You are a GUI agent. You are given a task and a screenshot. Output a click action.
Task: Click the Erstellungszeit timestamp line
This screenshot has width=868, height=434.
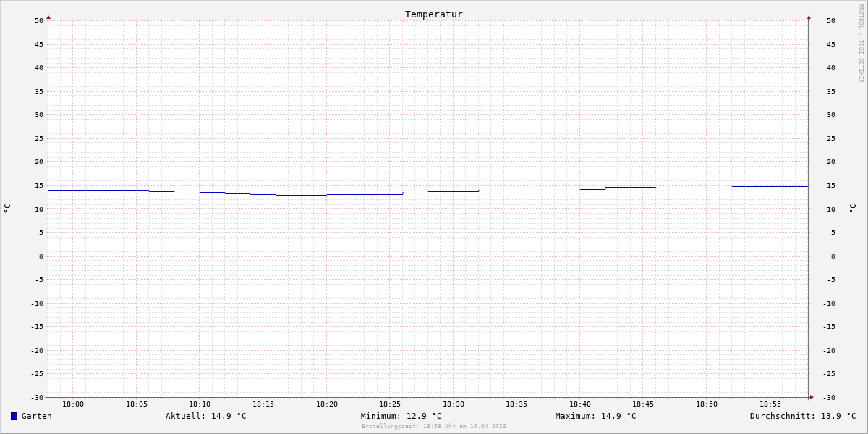pos(434,426)
